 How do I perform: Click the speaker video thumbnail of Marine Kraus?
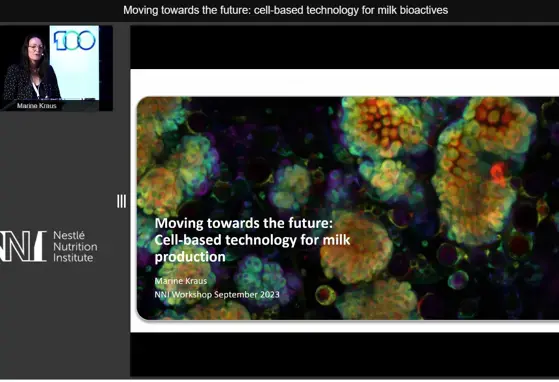pyautogui.click(x=56, y=68)
